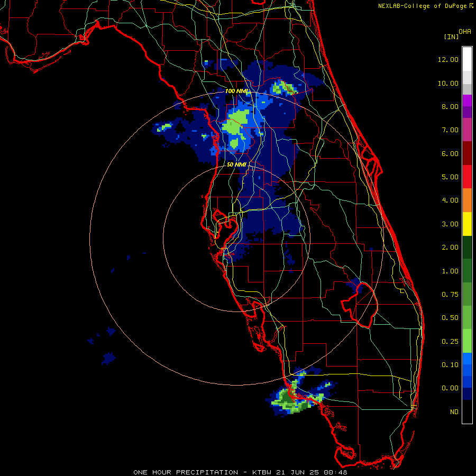Click the 0.50 legend value
This screenshot has height=476, width=476.
(450, 318)
